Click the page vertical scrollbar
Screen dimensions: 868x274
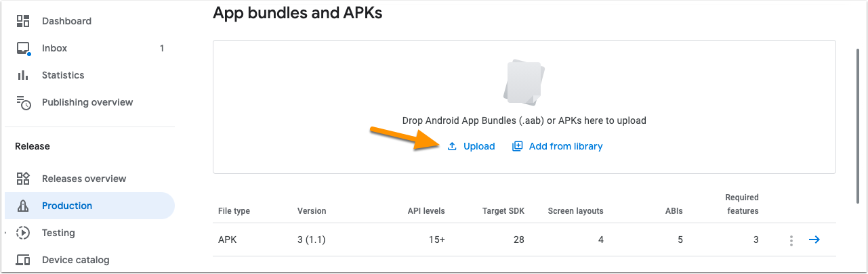(x=858, y=125)
